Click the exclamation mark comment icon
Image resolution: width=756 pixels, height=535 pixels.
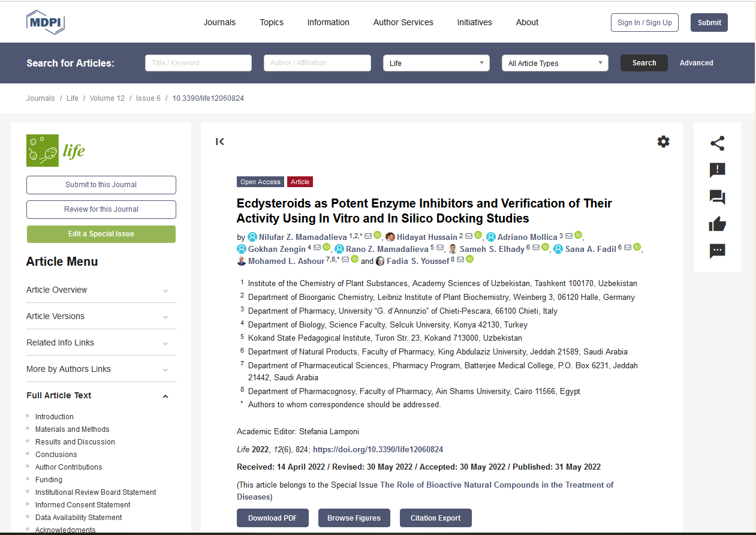(717, 170)
